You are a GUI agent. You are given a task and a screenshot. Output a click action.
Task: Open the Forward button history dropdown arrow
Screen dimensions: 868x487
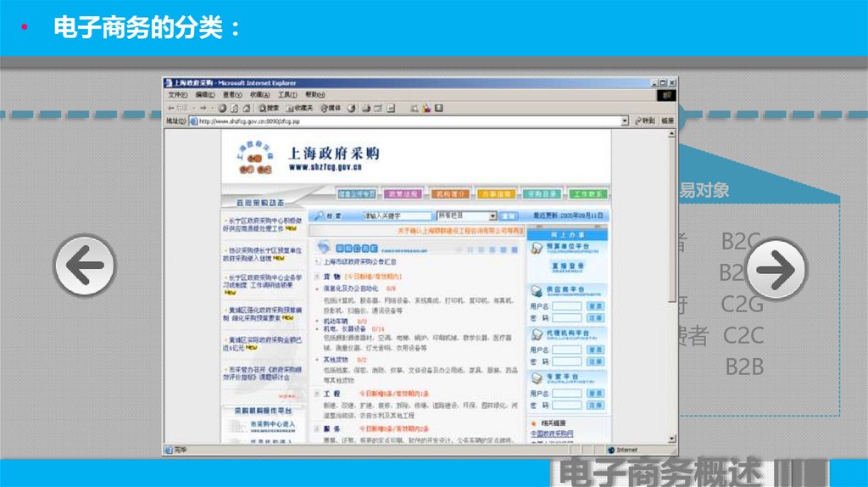pos(213,109)
